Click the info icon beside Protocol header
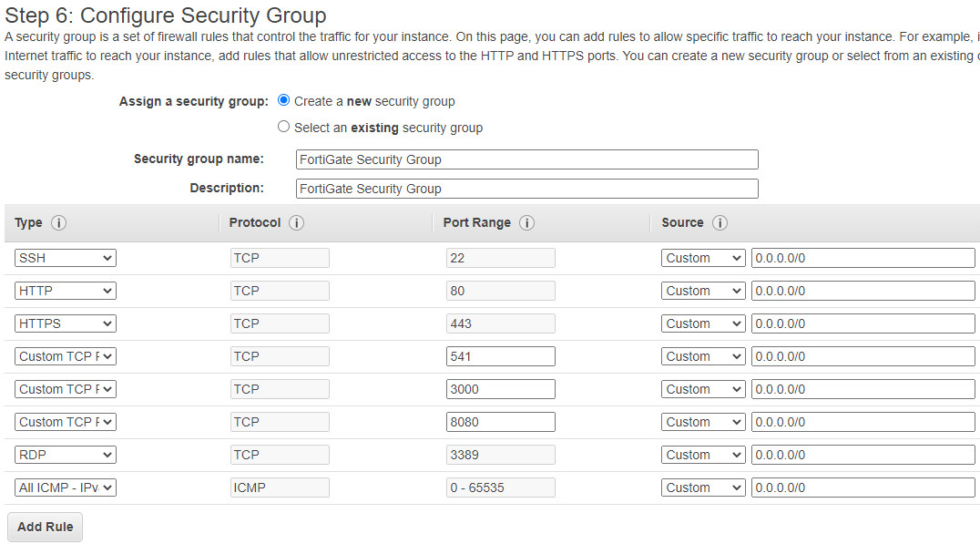 [296, 222]
